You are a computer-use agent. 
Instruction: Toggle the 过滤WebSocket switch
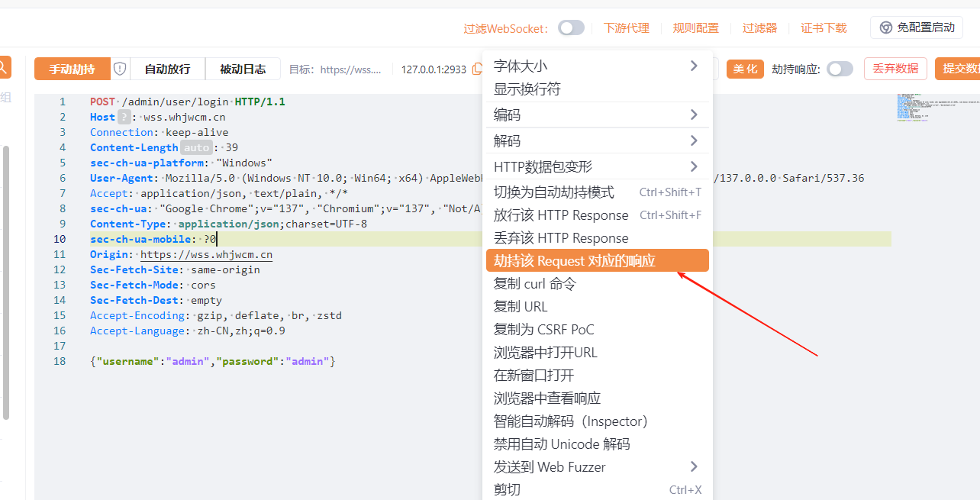(571, 28)
